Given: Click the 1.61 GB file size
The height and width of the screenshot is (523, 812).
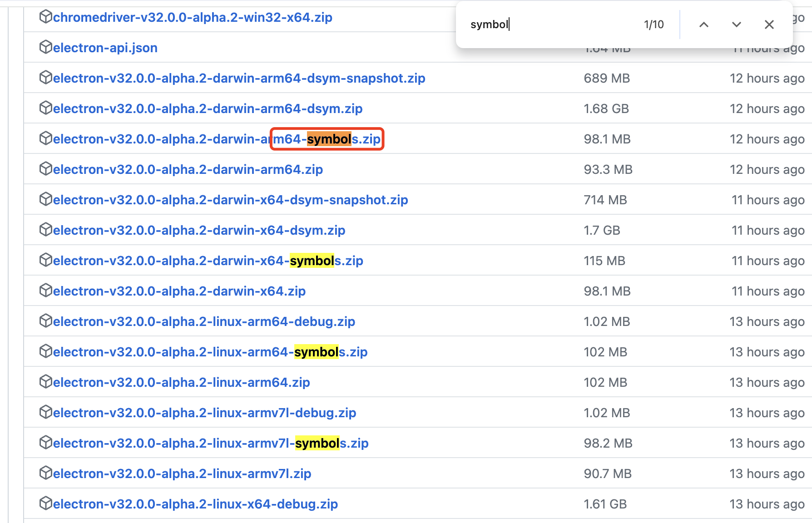Looking at the screenshot, I should 605,504.
